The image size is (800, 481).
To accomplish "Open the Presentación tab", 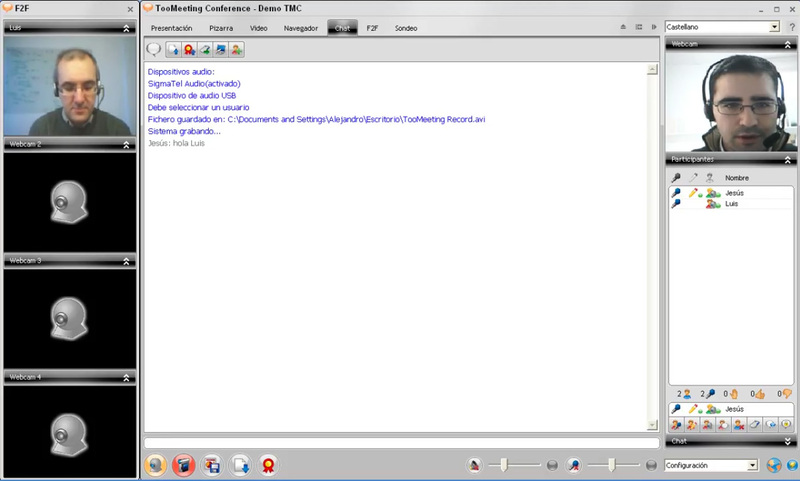I will pyautogui.click(x=171, y=28).
